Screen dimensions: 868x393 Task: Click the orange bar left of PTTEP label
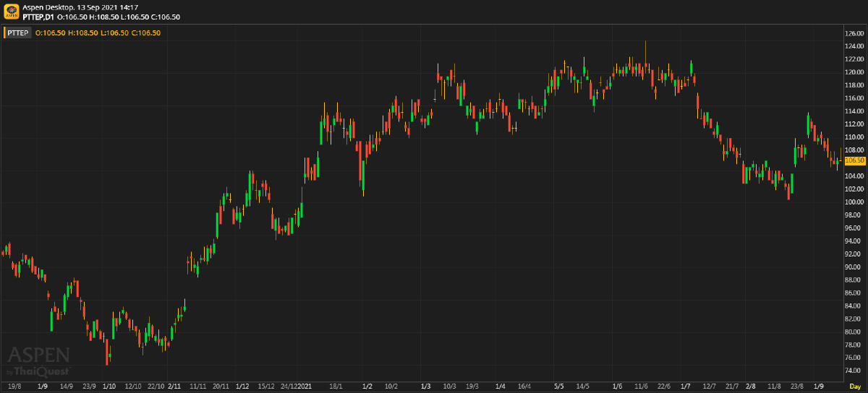pyautogui.click(x=4, y=33)
